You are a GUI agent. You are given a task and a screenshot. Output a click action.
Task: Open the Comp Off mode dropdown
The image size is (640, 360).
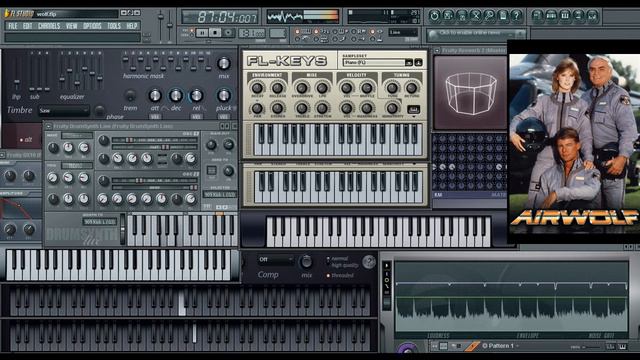[276, 259]
